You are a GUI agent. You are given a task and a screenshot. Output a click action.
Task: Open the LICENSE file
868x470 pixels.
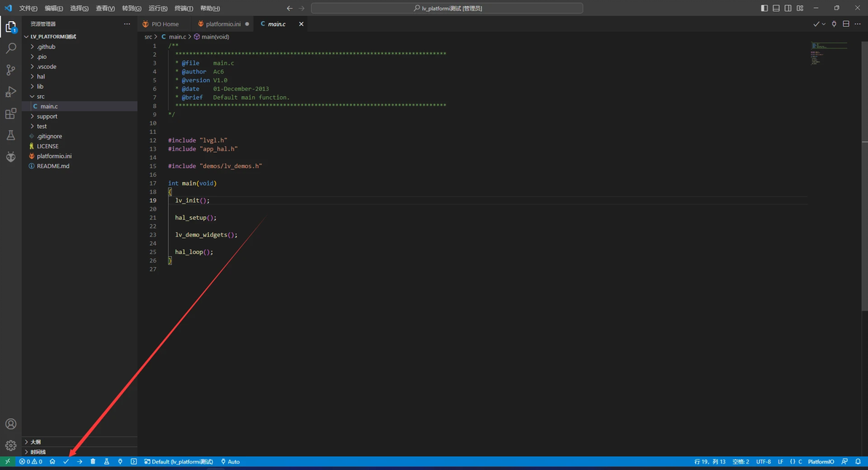pos(79,146)
